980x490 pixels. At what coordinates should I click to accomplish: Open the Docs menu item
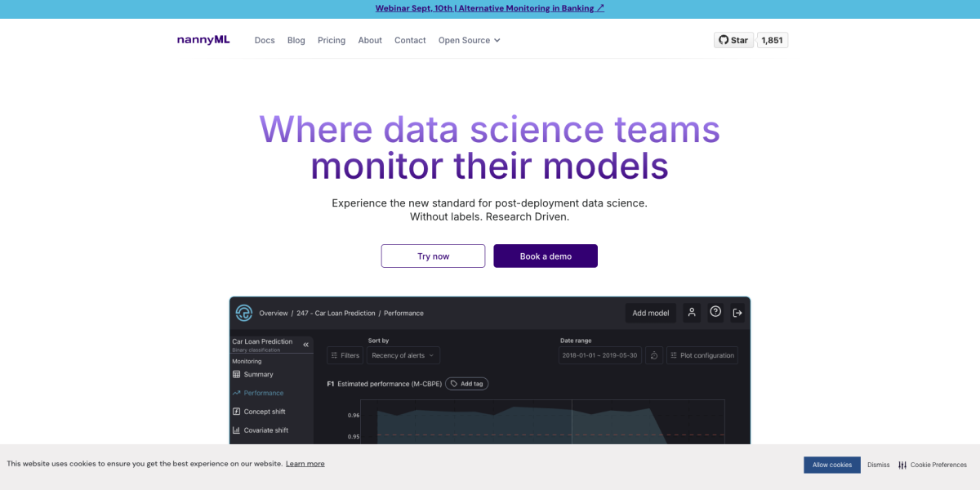pos(265,40)
